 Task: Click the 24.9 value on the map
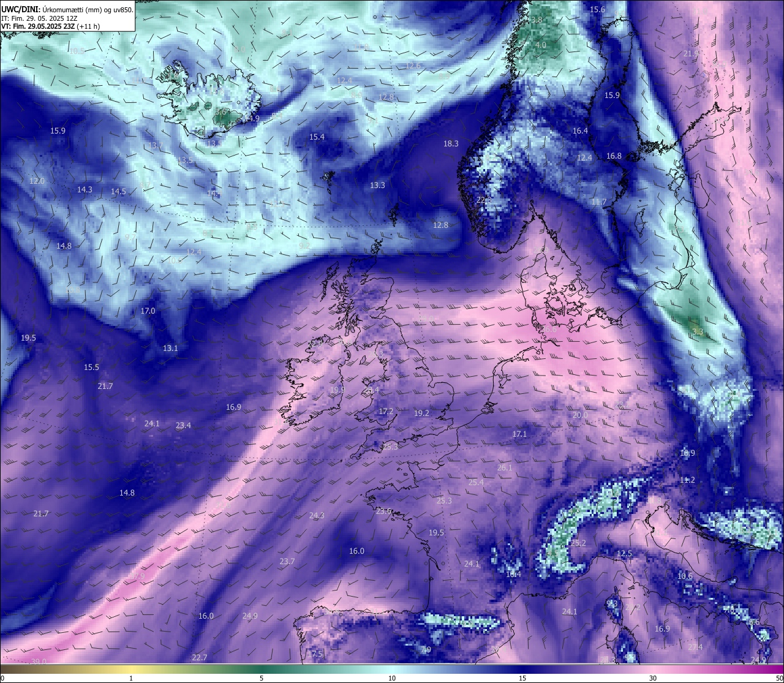pos(250,616)
